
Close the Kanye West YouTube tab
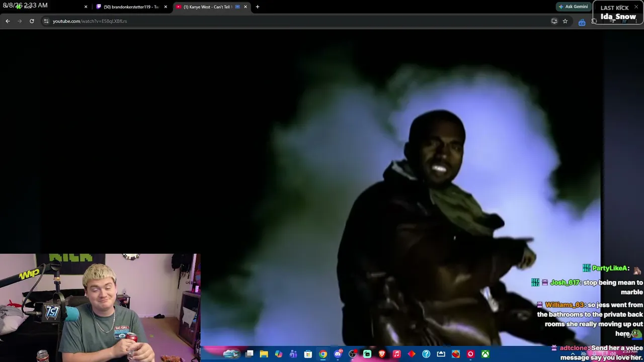[x=246, y=7]
